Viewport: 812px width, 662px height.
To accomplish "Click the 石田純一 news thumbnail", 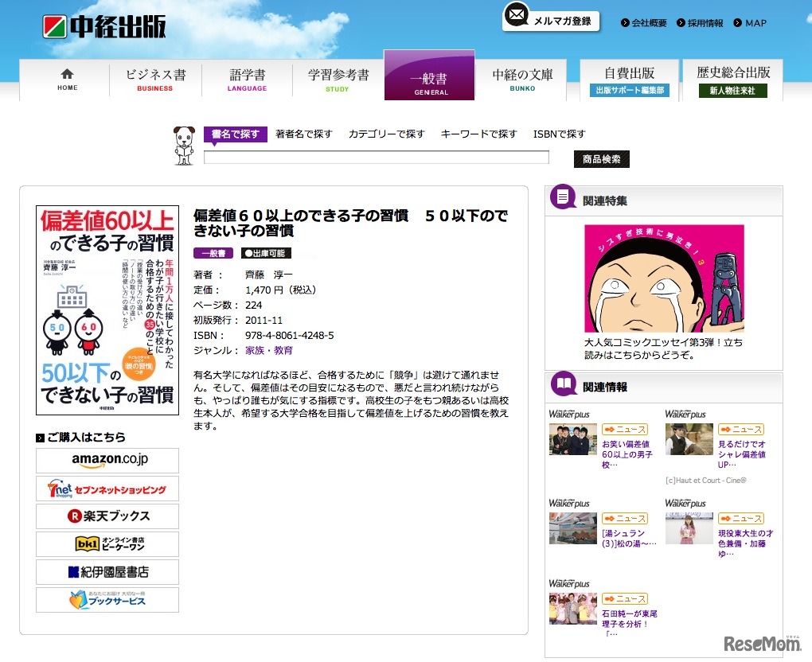I will coord(572,609).
